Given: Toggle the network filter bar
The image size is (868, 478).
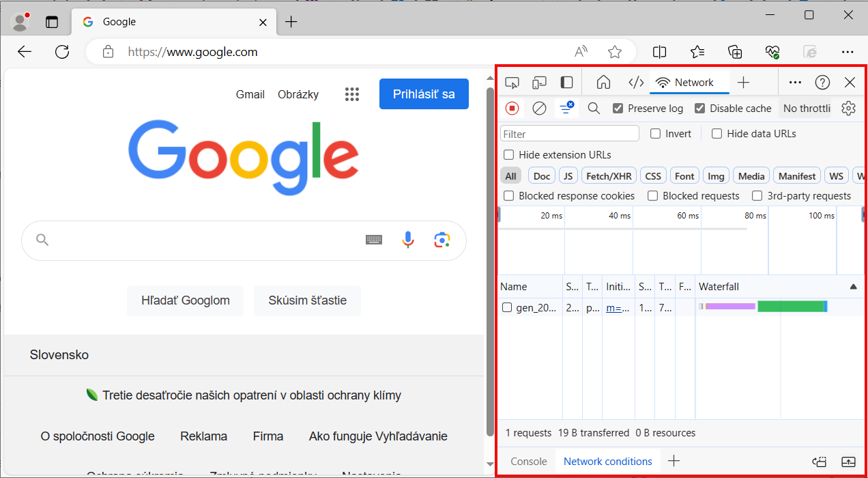Looking at the screenshot, I should [x=566, y=108].
